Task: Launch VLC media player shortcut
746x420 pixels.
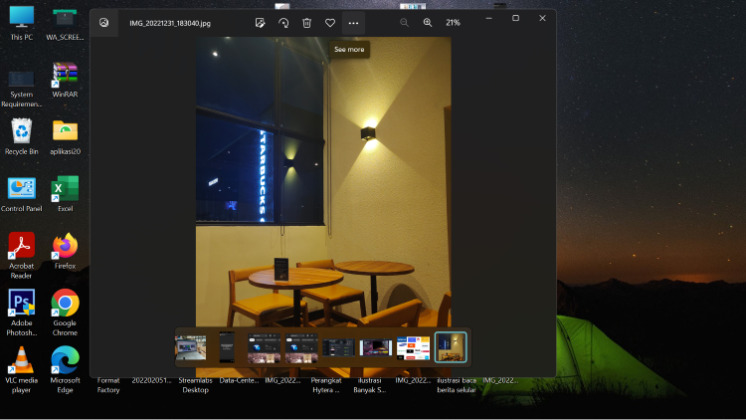Action: coord(21,370)
